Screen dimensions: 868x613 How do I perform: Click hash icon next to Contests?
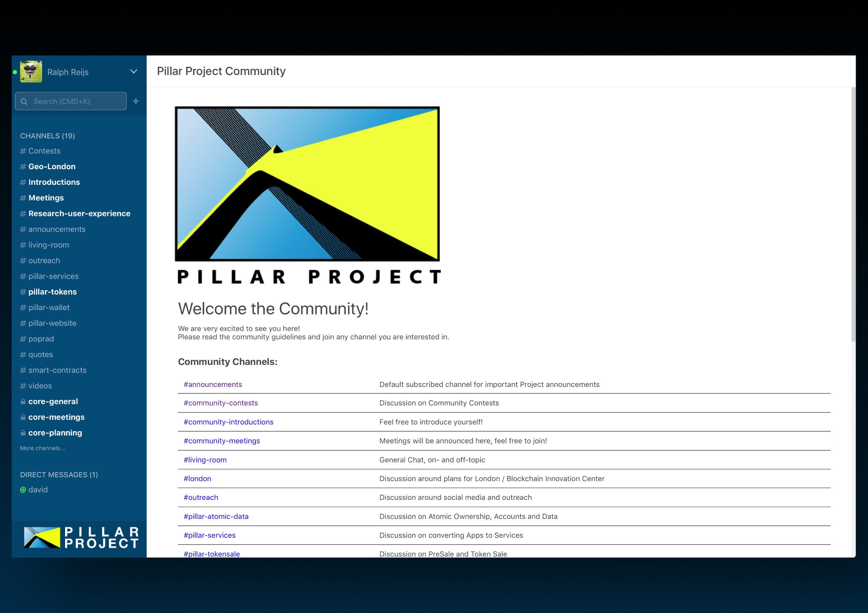pos(23,151)
